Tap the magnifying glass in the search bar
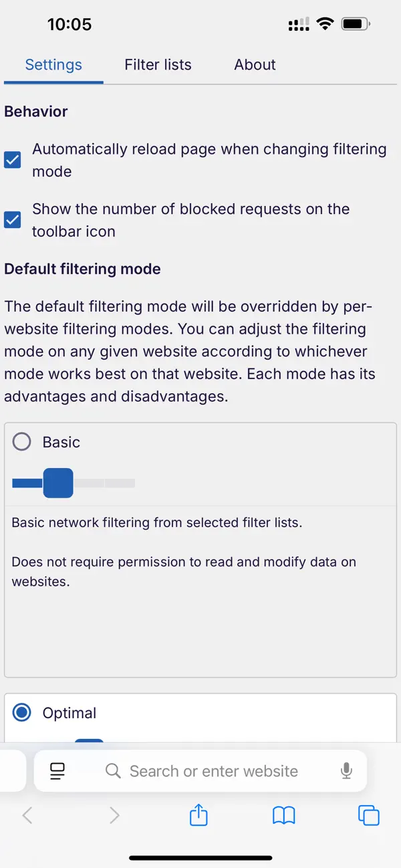401x868 pixels. click(113, 770)
